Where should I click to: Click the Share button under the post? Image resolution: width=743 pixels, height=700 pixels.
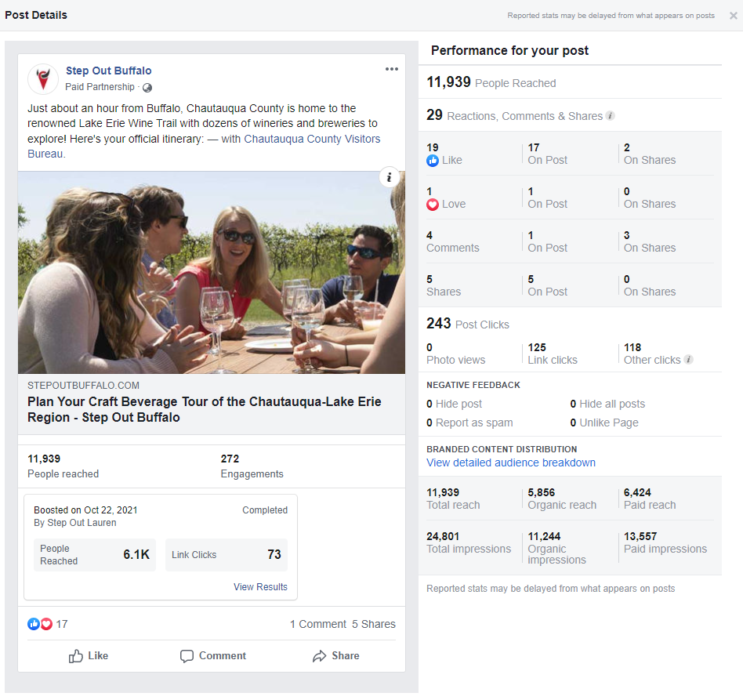336,656
